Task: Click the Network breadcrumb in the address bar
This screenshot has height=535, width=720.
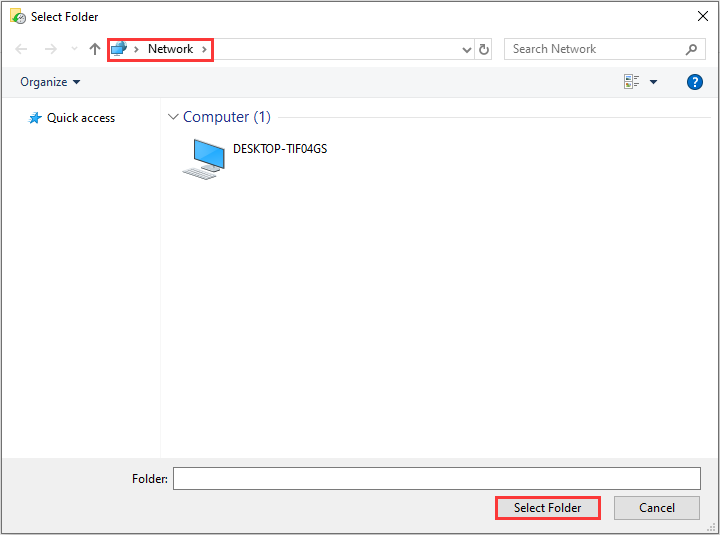Action: 170,49
